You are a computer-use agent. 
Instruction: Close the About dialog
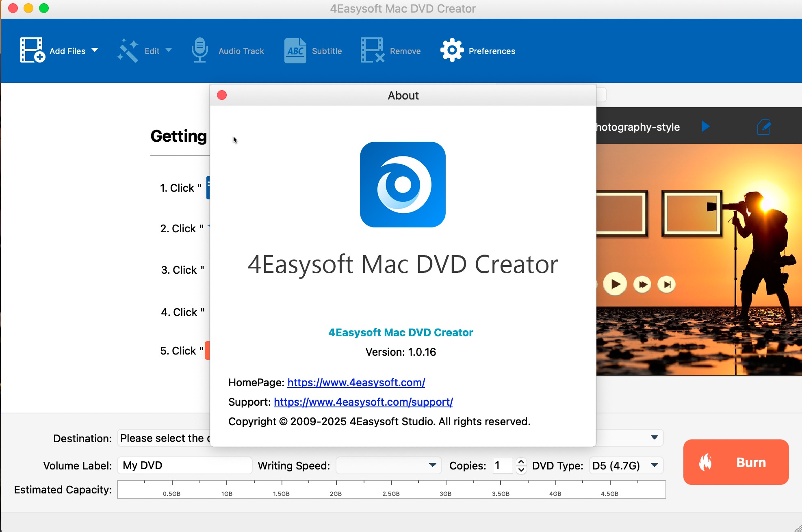[x=222, y=95]
